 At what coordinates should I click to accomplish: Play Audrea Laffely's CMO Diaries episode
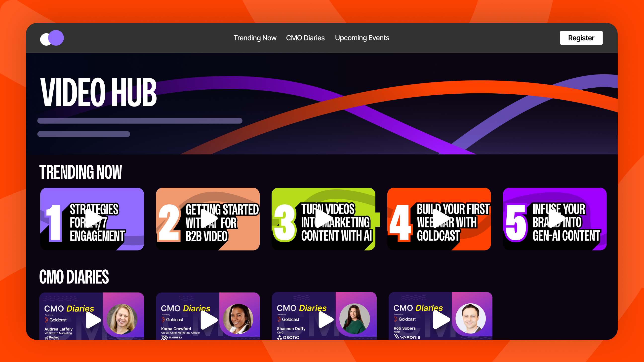point(93,320)
